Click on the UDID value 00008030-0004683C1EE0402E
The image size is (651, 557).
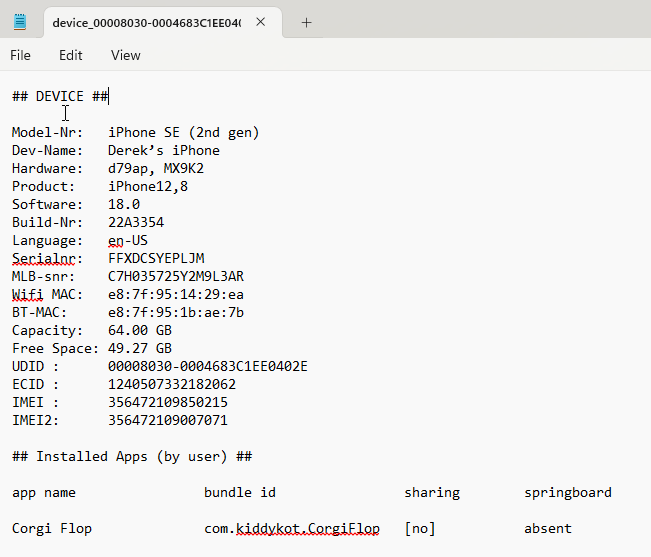[207, 366]
